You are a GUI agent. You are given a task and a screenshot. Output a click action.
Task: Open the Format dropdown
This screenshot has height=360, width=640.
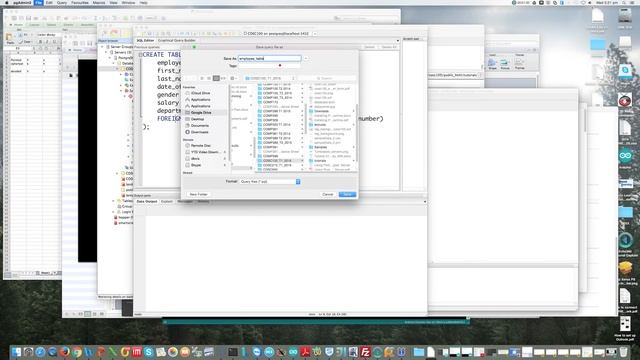(x=270, y=181)
